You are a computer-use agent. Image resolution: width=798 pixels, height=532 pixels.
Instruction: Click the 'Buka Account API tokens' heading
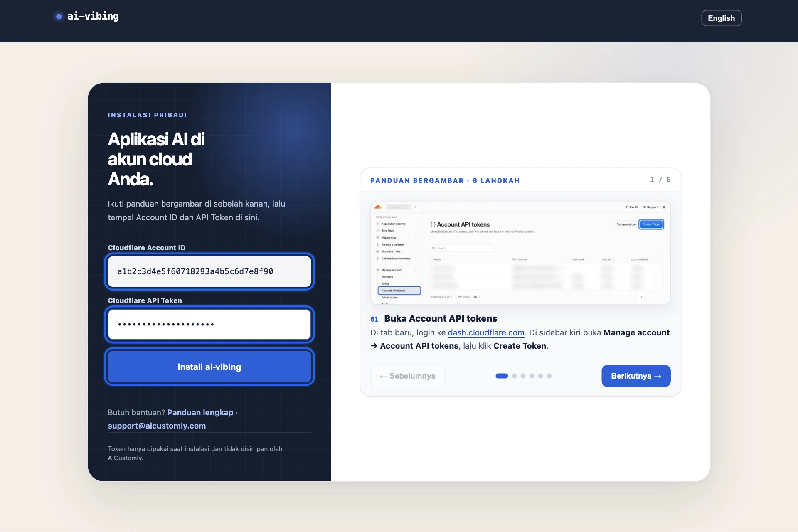pyautogui.click(x=441, y=318)
